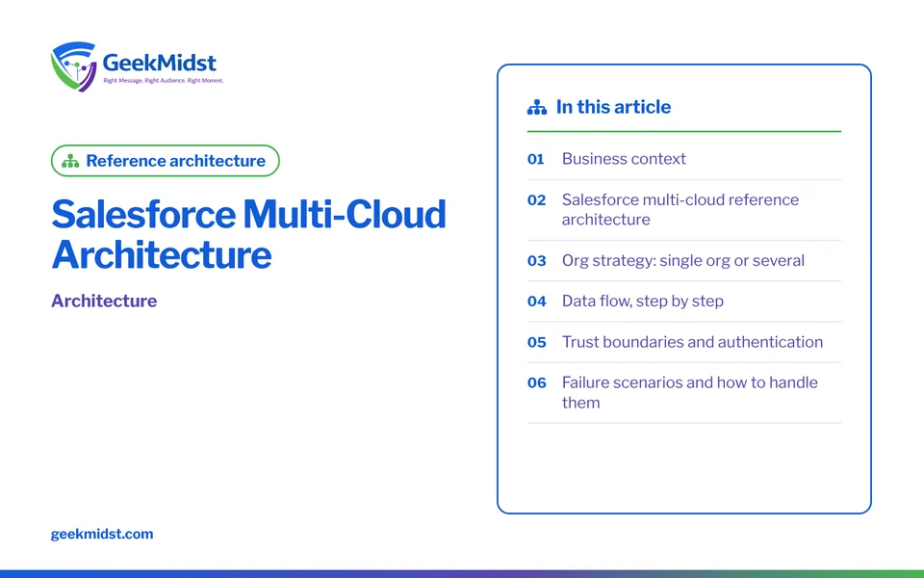This screenshot has height=578, width=924.
Task: Click the Salesforce Multi-Cloud Architecture title
Action: pyautogui.click(x=248, y=234)
